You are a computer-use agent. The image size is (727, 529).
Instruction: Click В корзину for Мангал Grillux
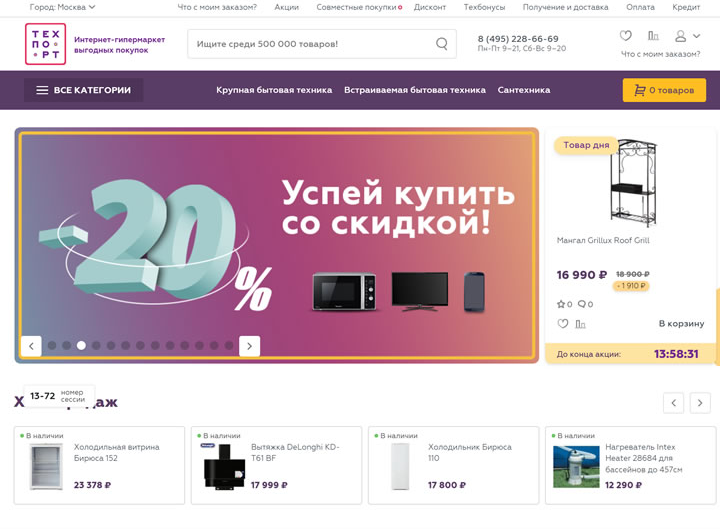681,324
